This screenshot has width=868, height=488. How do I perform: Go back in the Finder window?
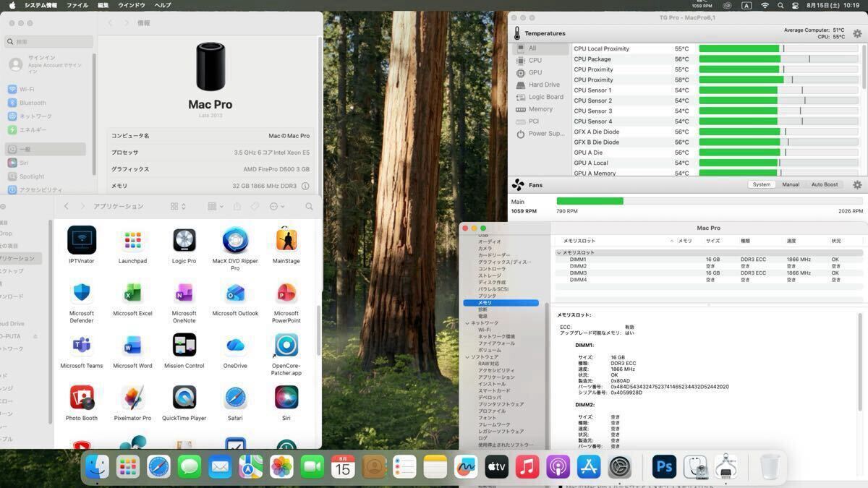(67, 206)
